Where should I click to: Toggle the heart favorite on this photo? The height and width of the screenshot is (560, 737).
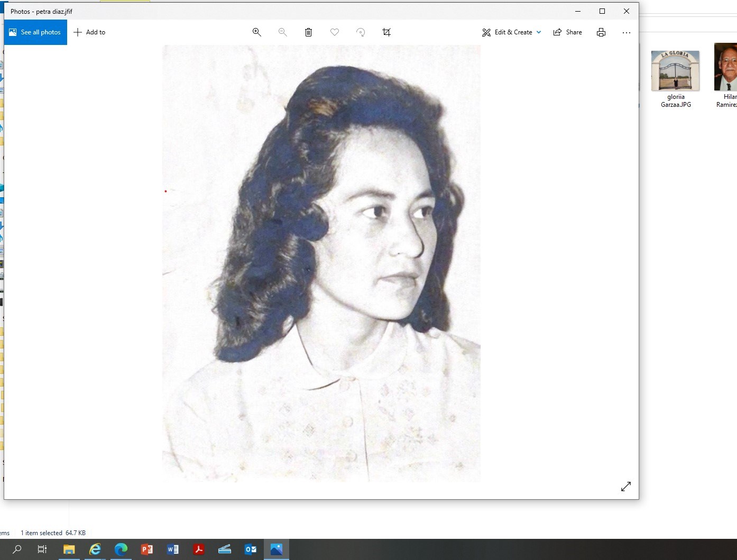click(335, 32)
